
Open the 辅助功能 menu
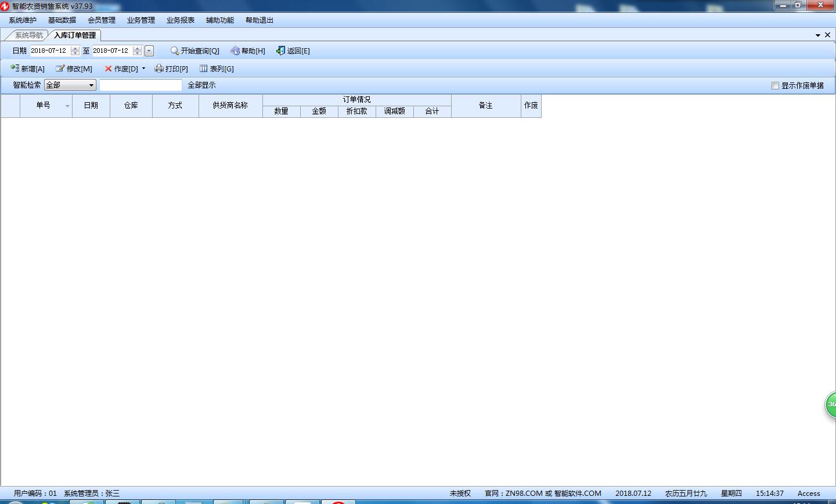click(x=220, y=20)
